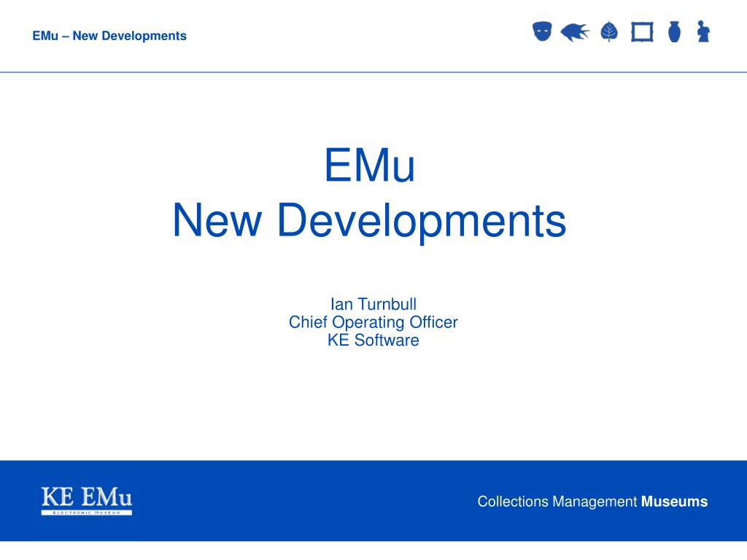Click 'Chief Operating Officer' text

coord(373,322)
